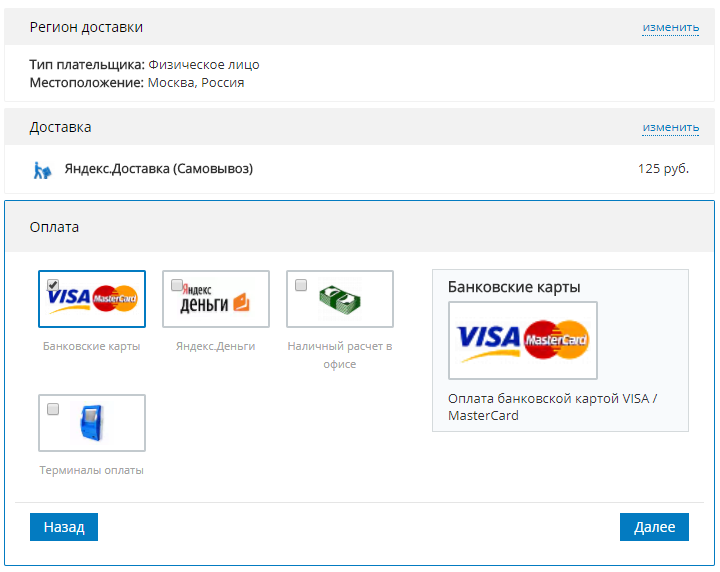Enable the Яндекс.Деньги checkbox
Screen dimensions: 720x572
(177, 285)
